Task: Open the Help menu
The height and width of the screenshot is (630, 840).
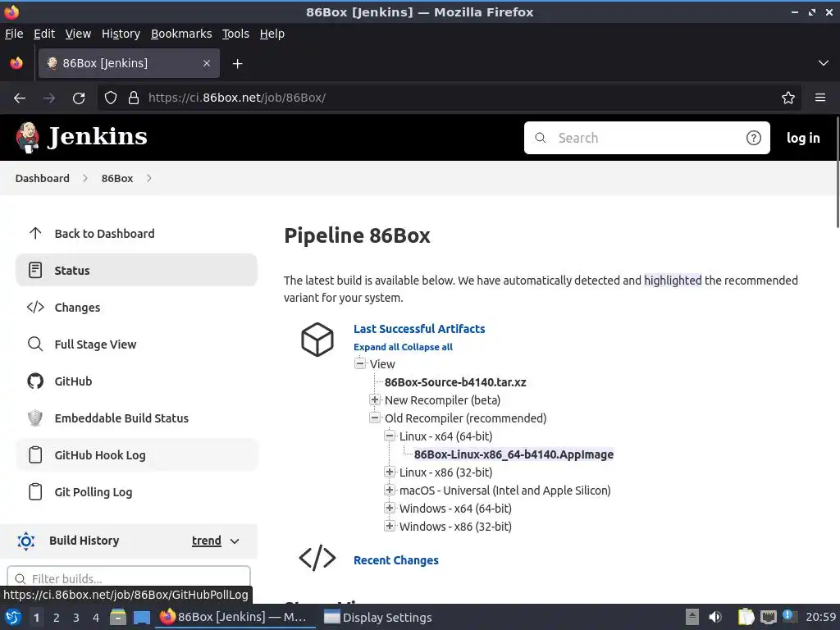Action: click(272, 34)
